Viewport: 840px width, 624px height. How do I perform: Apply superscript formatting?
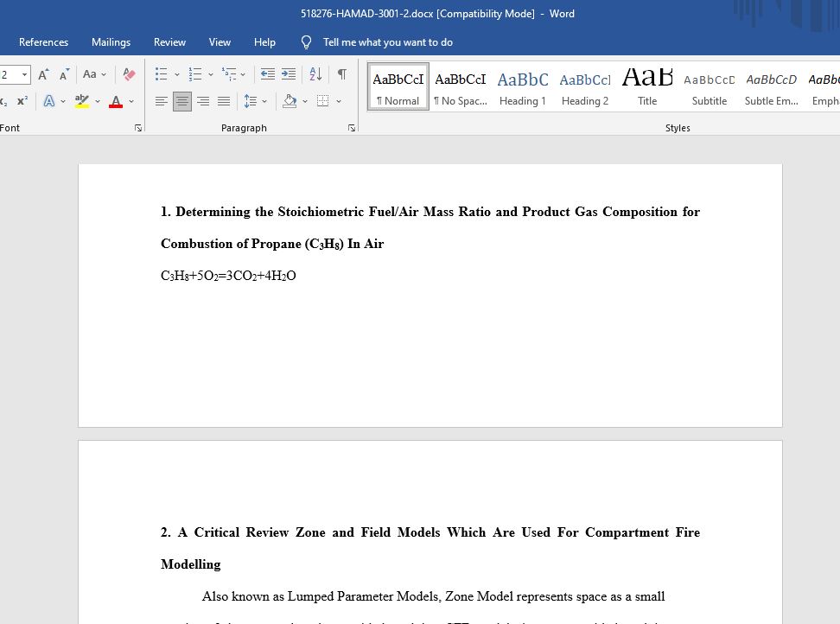22,101
